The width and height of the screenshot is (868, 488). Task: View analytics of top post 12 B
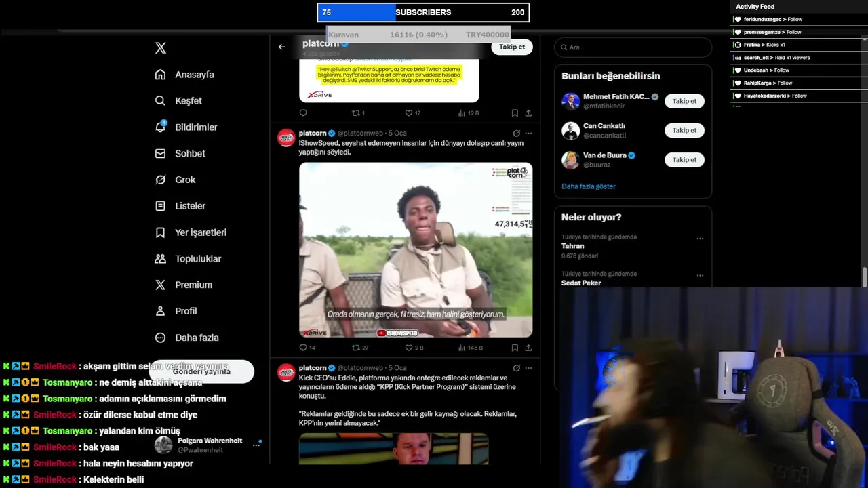click(469, 113)
